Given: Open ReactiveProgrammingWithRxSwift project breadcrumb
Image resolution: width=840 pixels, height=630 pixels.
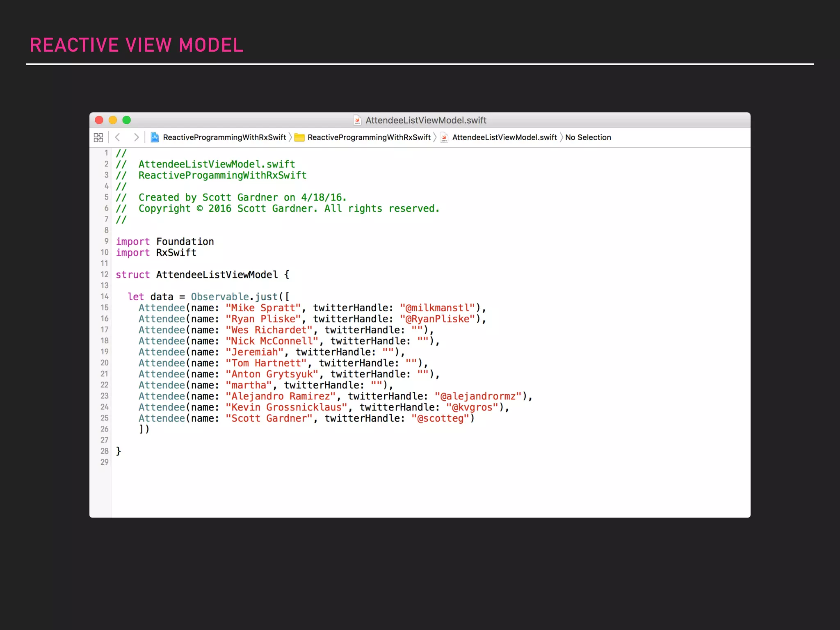Looking at the screenshot, I should pos(224,137).
